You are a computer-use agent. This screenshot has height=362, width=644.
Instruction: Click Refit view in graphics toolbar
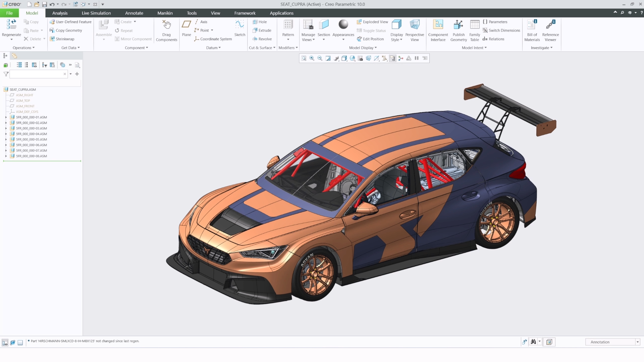coord(304,58)
